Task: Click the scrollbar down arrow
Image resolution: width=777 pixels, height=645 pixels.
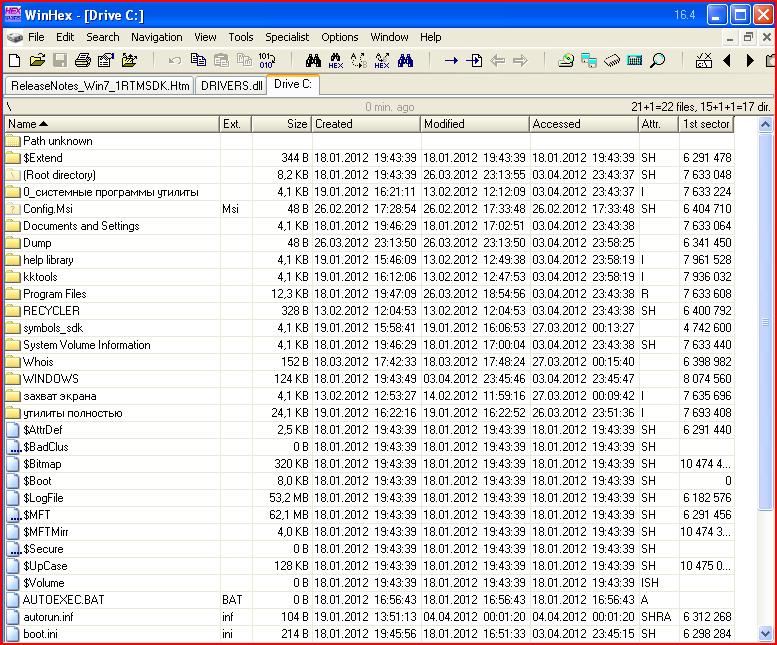Action: click(x=766, y=633)
